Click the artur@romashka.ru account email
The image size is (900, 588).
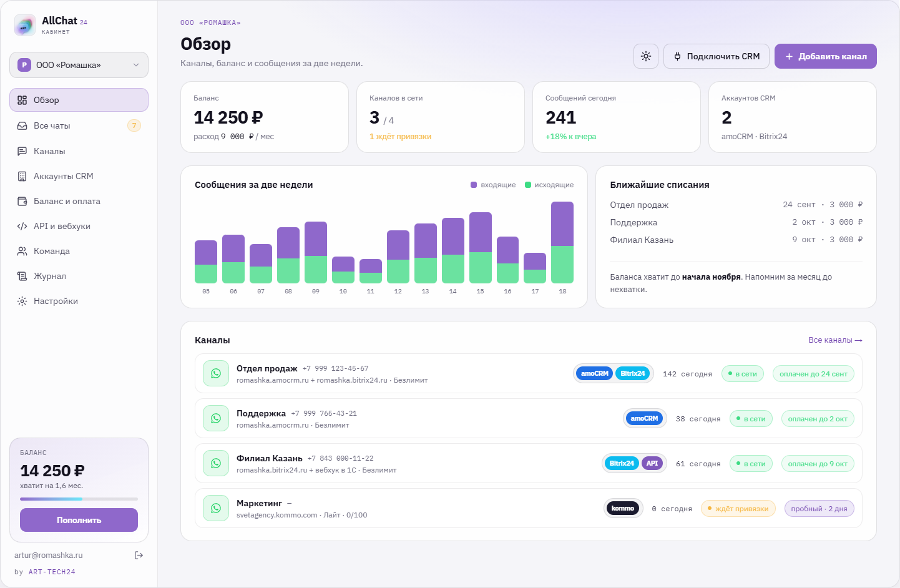tap(49, 555)
